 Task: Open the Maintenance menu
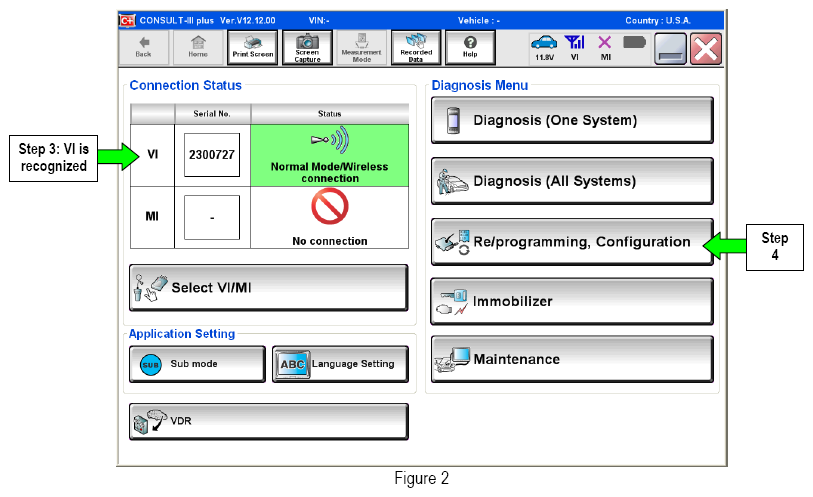point(572,359)
